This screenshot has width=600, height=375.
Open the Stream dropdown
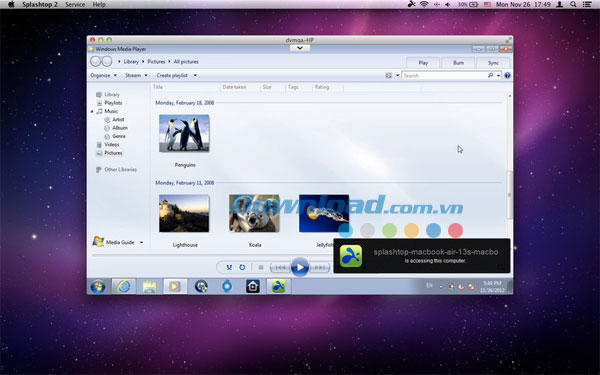coord(136,75)
